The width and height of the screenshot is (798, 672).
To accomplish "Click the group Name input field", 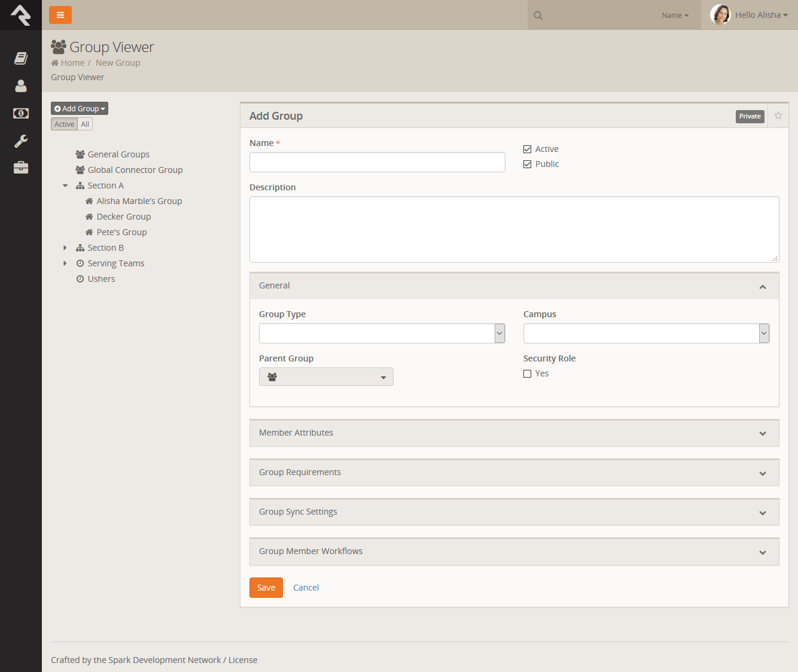I will 377,162.
